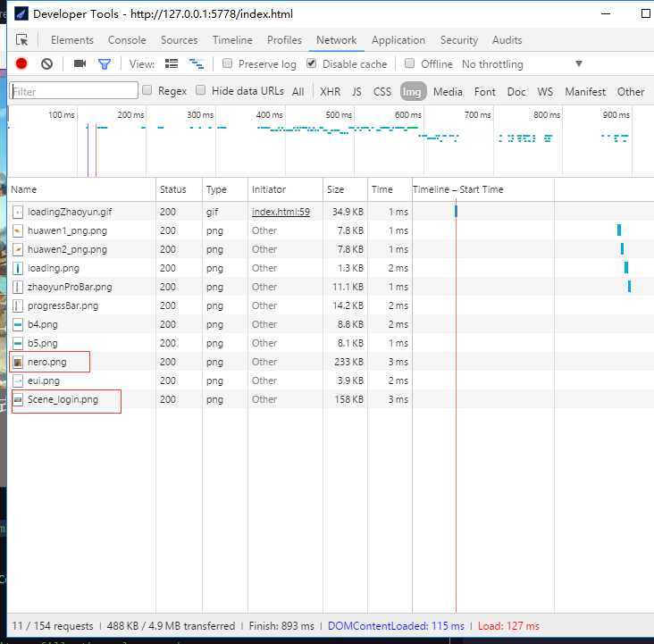
Task: Click DOMContentLoaded: 115 ms in status bar
Action: click(396, 626)
